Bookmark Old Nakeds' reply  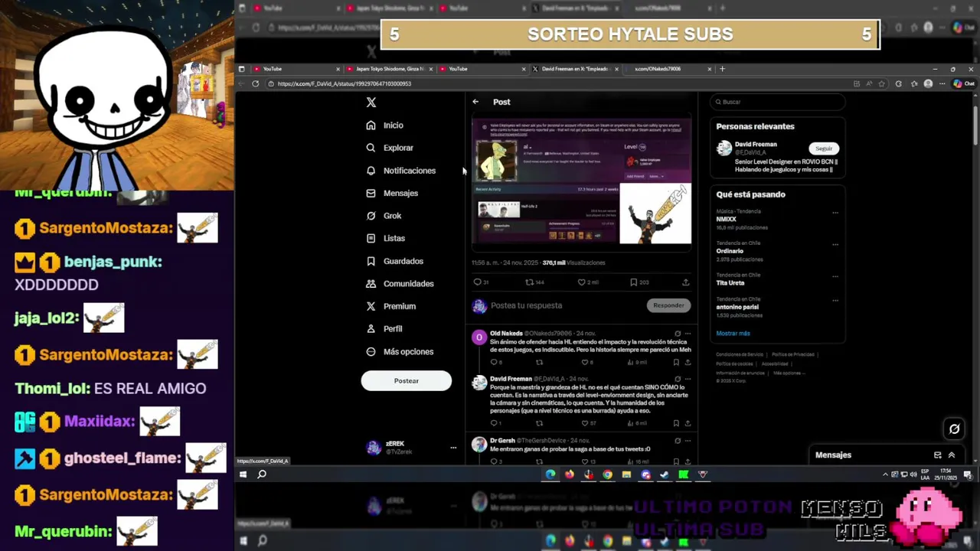click(x=676, y=362)
